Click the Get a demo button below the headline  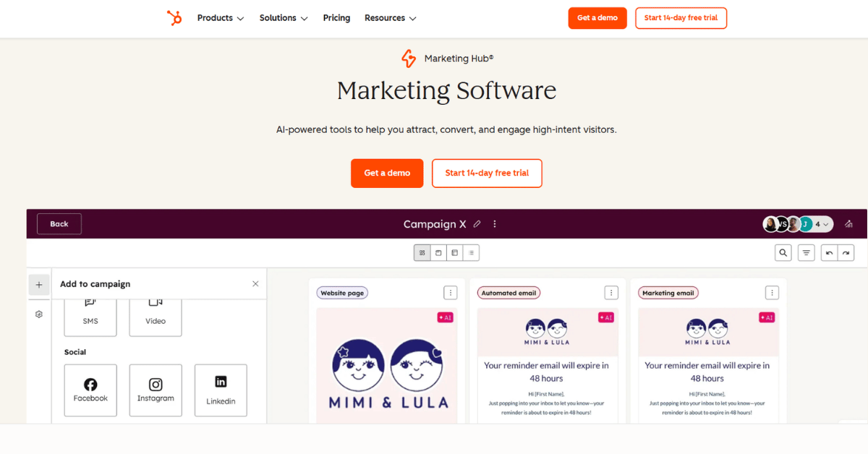(387, 174)
